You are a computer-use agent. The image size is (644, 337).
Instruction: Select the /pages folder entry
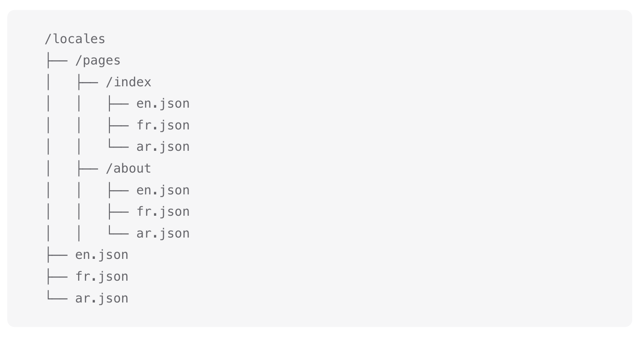tap(98, 60)
